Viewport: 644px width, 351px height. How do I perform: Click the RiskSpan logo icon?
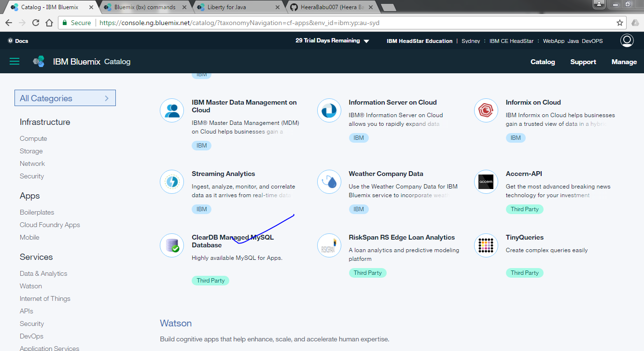tap(329, 245)
